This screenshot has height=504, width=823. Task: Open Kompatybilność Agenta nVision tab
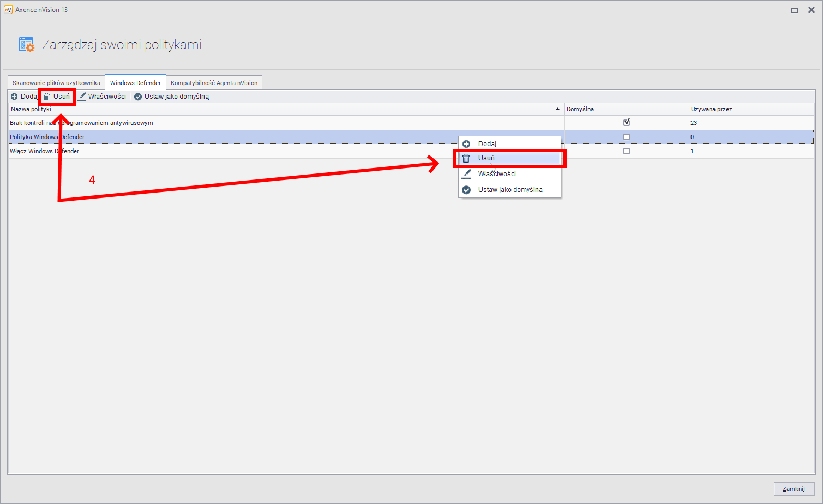(x=214, y=83)
